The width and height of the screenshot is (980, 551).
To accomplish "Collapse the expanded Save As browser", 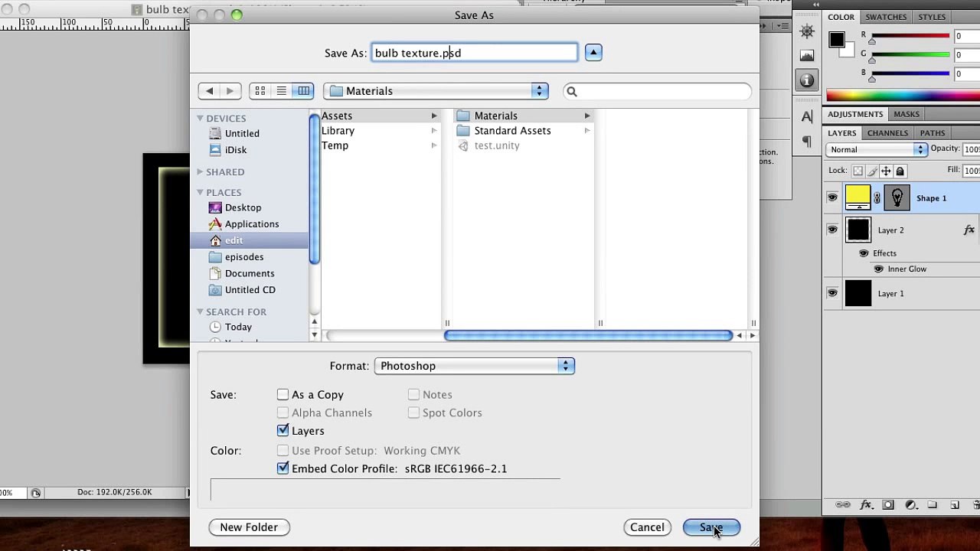I will pos(593,53).
